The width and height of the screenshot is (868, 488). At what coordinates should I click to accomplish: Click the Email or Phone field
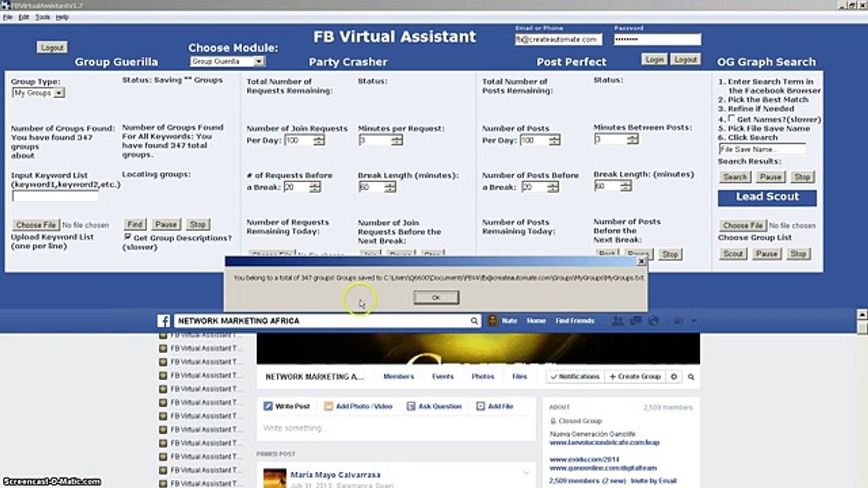pos(558,40)
